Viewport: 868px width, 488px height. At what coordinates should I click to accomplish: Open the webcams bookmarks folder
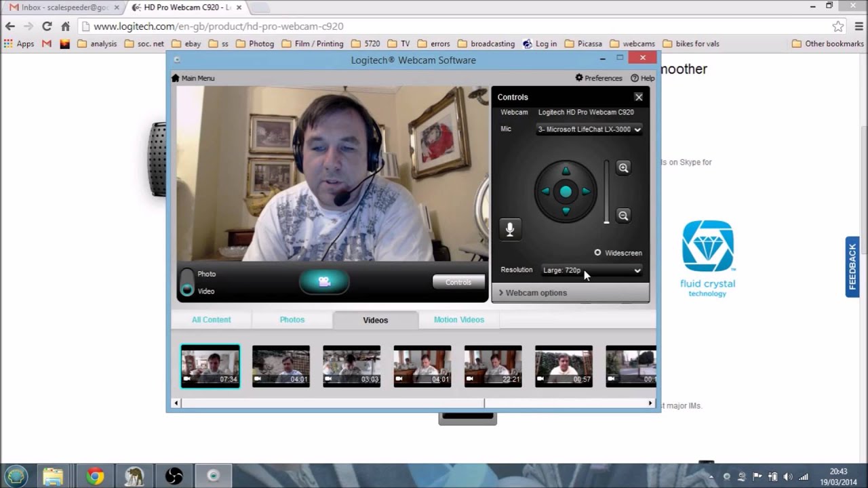tap(633, 43)
